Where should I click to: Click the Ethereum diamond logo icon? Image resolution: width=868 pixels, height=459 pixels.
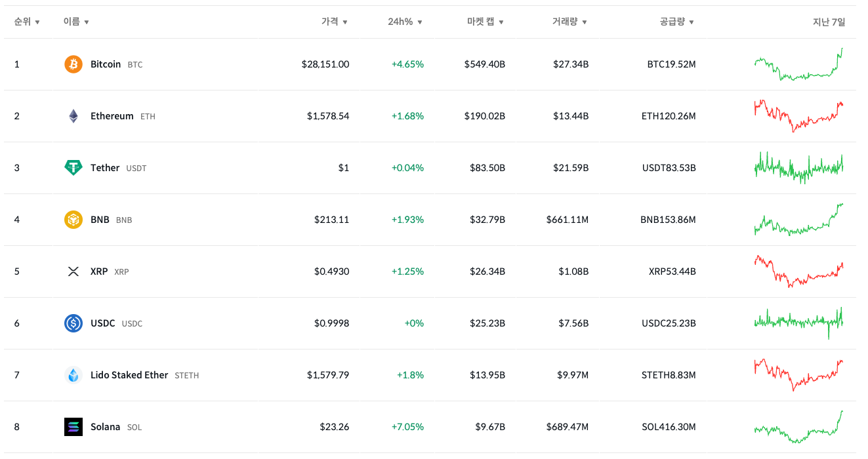tap(73, 116)
